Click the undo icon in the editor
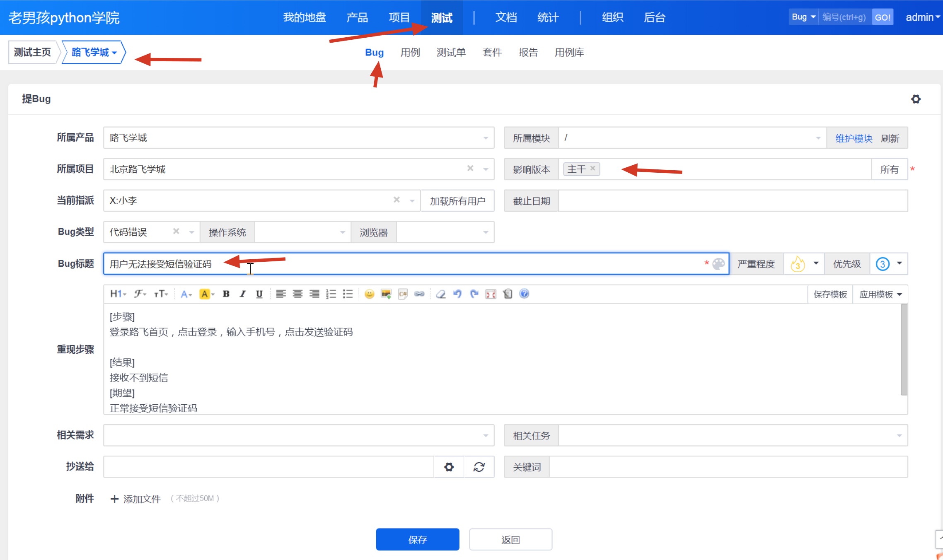Image resolution: width=943 pixels, height=560 pixels. tap(457, 294)
